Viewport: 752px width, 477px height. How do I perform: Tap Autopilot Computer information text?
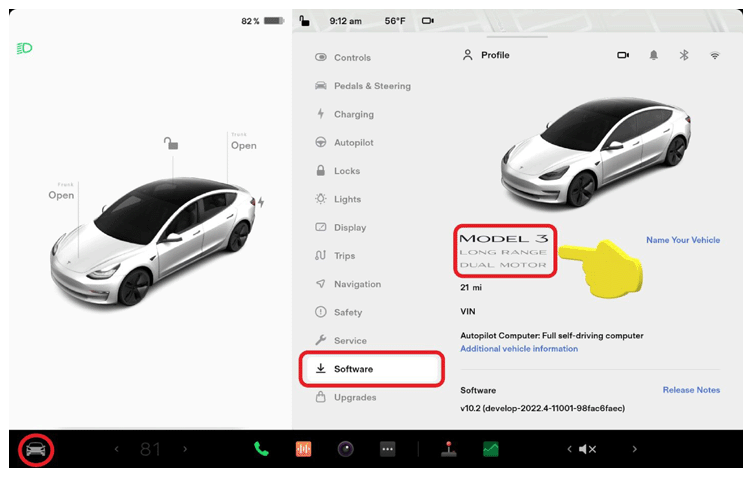point(552,336)
